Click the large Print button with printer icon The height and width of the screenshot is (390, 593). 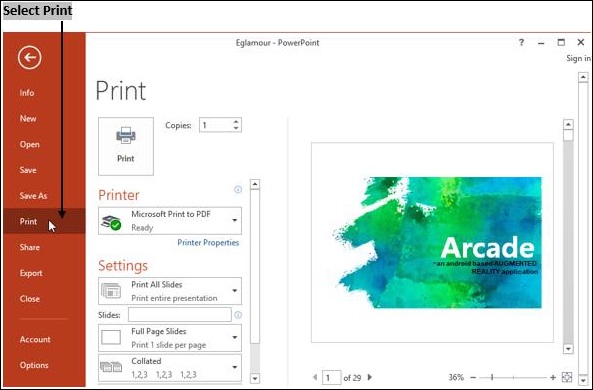coord(126,146)
